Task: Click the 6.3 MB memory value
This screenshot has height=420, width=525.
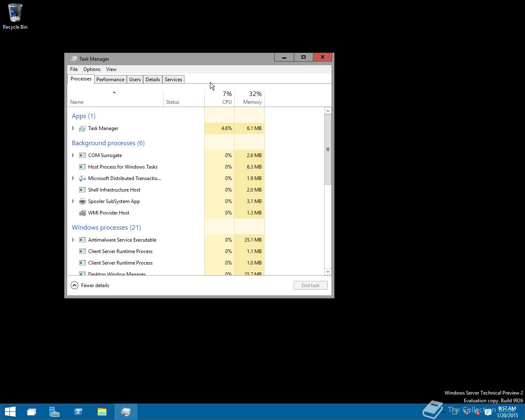Action: coord(254,167)
